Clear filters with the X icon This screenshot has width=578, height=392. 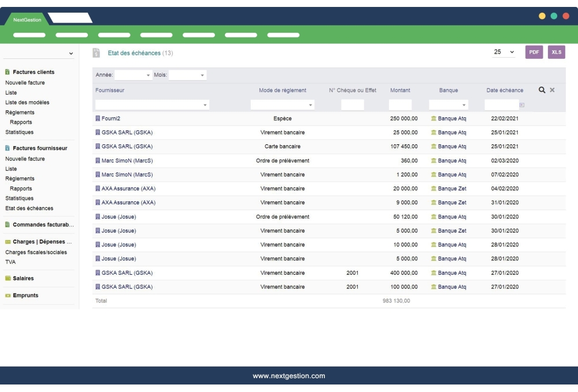coord(552,90)
